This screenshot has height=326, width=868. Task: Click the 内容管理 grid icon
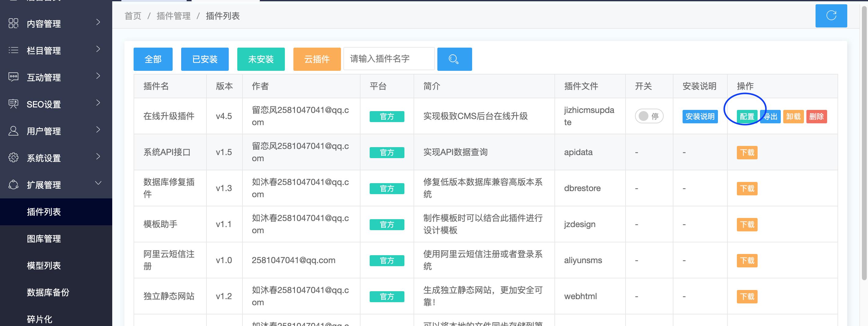(x=13, y=23)
